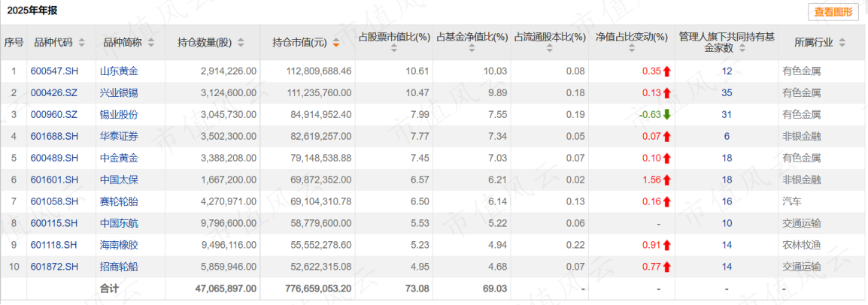
Task: Select 农林牧渔 industry cell
Action: [802, 246]
